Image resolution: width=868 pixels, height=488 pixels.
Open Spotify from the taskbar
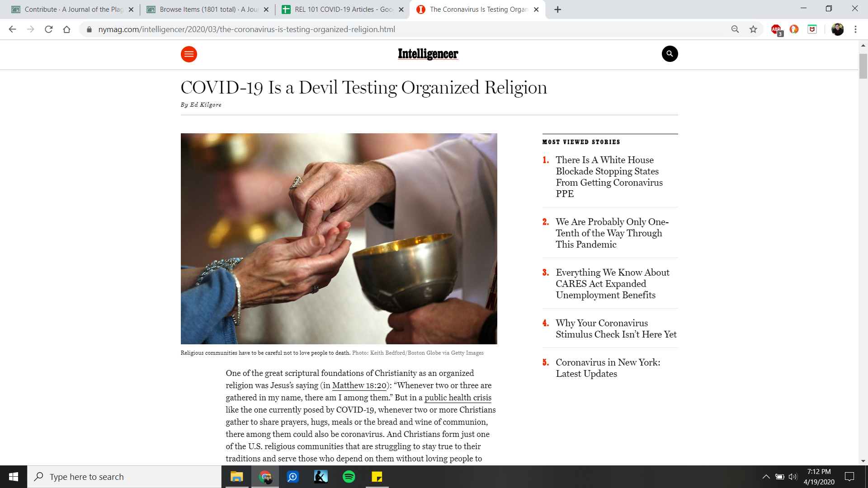tap(349, 477)
